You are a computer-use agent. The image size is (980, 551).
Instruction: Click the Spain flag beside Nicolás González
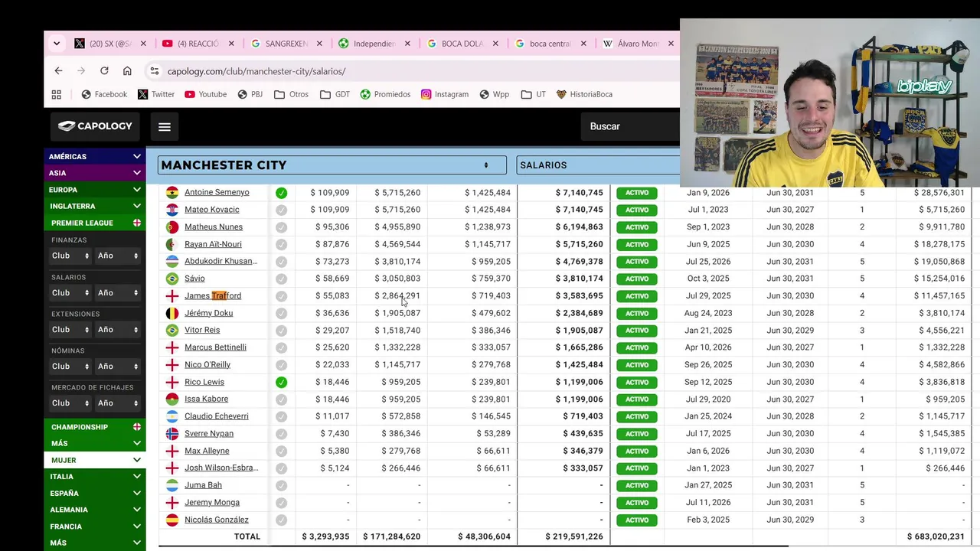[172, 520]
